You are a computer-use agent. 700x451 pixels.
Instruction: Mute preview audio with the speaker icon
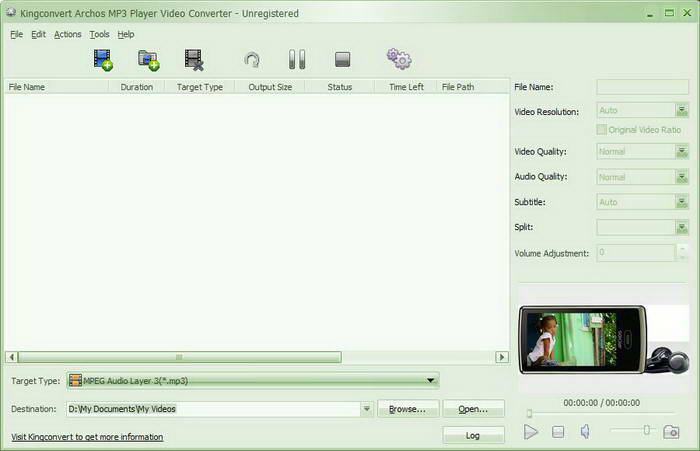586,431
